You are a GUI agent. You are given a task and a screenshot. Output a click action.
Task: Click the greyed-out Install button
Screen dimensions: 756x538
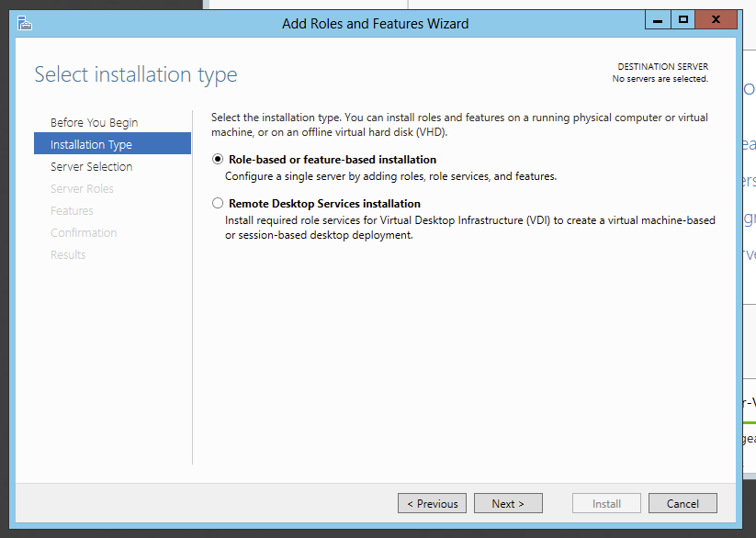coord(606,503)
